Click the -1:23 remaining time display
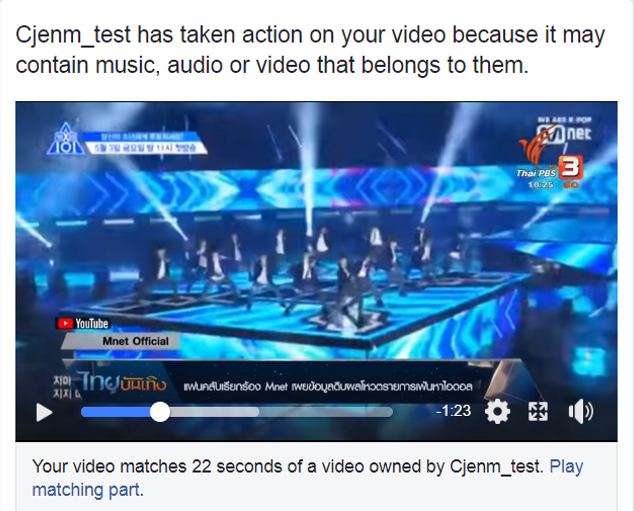The width and height of the screenshot is (634, 511). pyautogui.click(x=454, y=411)
